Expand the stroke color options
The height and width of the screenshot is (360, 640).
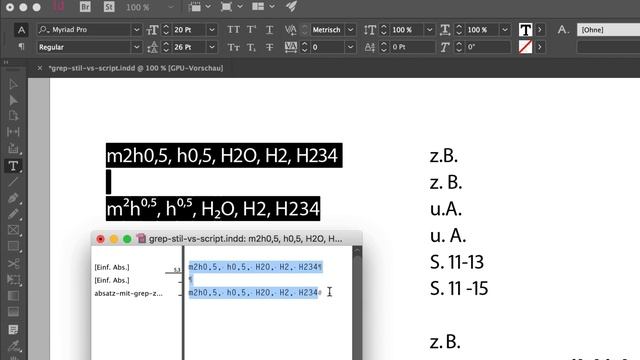[540, 47]
